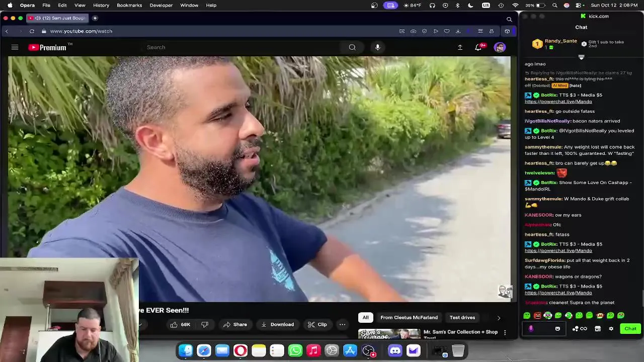644x362 pixels.
Task: Open the History menu
Action: click(101, 5)
